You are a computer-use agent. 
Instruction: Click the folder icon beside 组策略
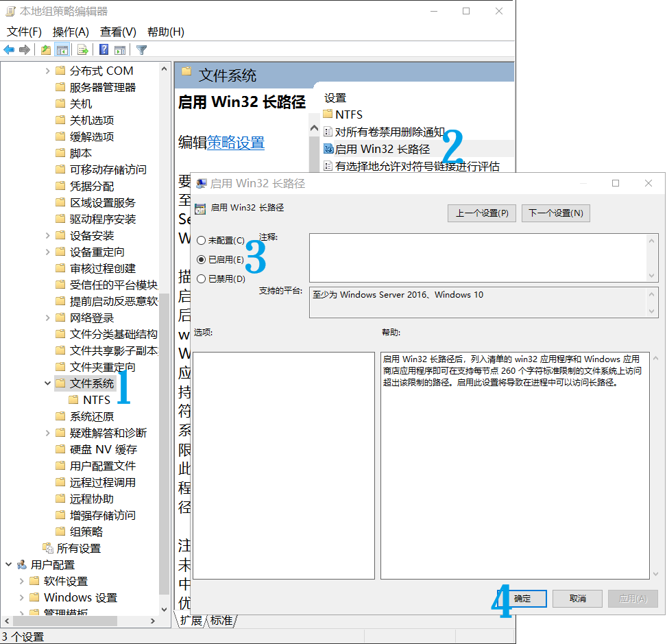pyautogui.click(x=61, y=532)
